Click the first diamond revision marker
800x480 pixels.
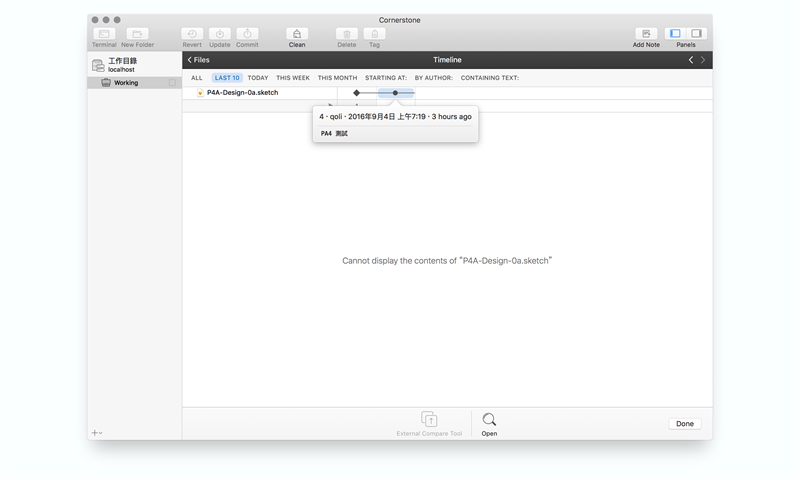coord(357,93)
